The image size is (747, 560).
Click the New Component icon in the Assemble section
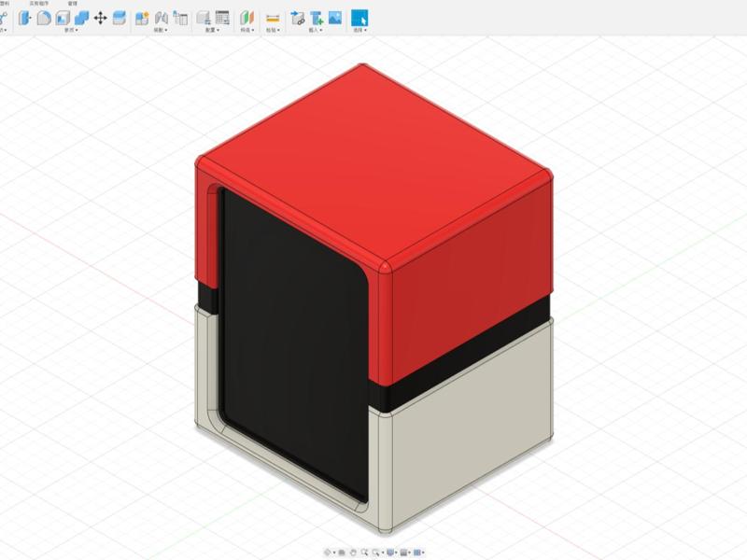142,17
